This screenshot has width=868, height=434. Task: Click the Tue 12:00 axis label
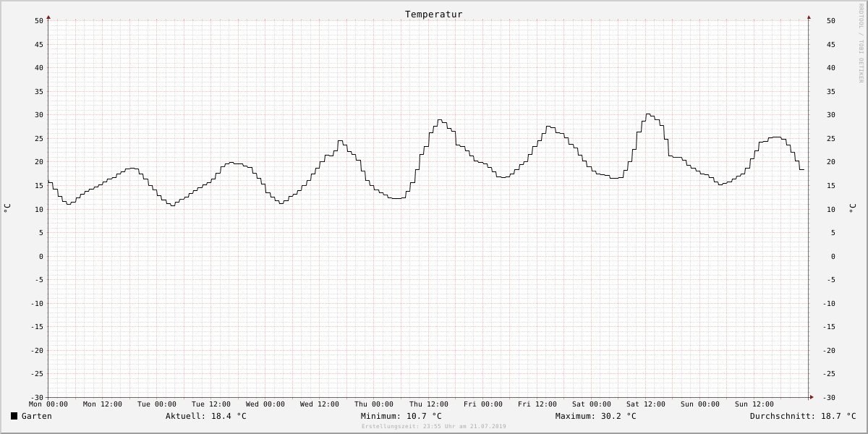211,404
